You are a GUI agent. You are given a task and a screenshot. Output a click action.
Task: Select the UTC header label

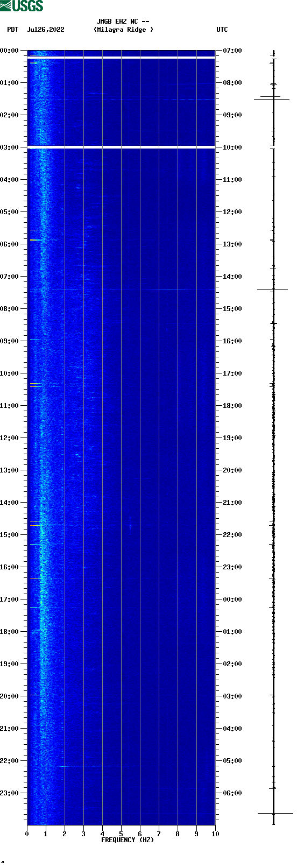(222, 30)
